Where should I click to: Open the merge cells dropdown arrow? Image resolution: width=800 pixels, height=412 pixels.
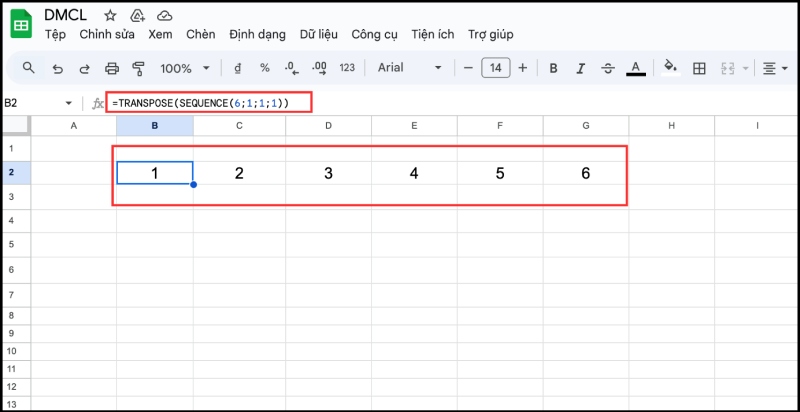click(x=746, y=68)
